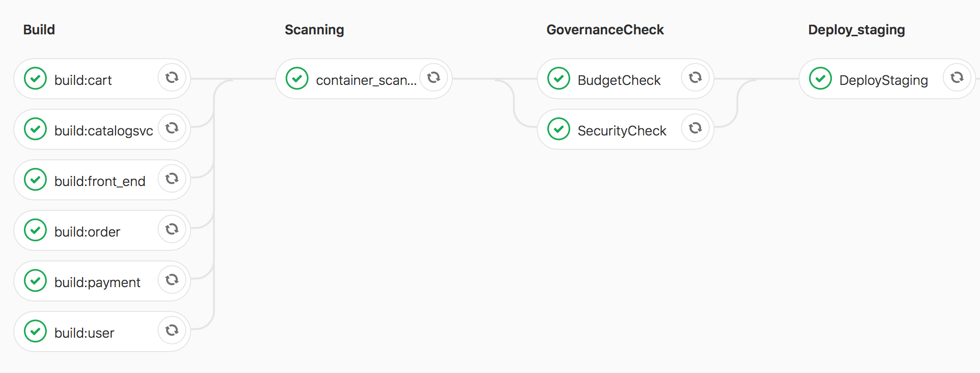Retry the build:front_end job

point(172,179)
